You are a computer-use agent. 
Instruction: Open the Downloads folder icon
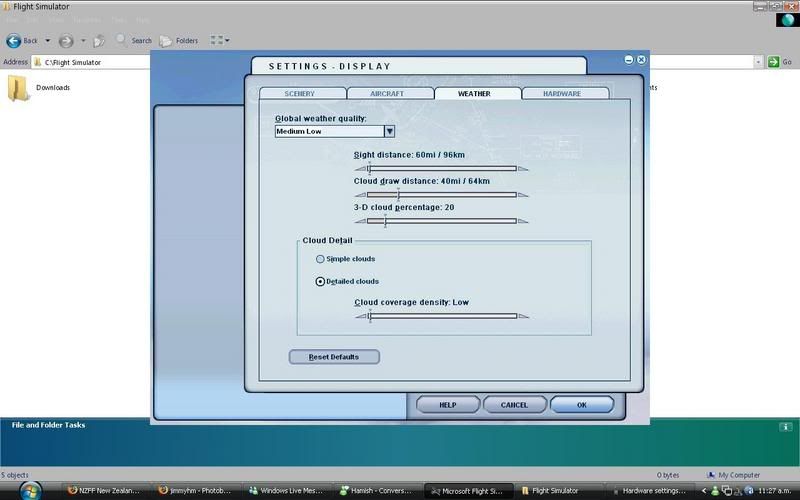coord(18,88)
